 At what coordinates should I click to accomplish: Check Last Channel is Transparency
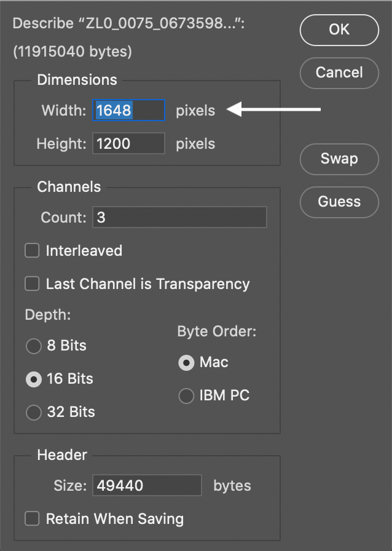[x=32, y=284]
